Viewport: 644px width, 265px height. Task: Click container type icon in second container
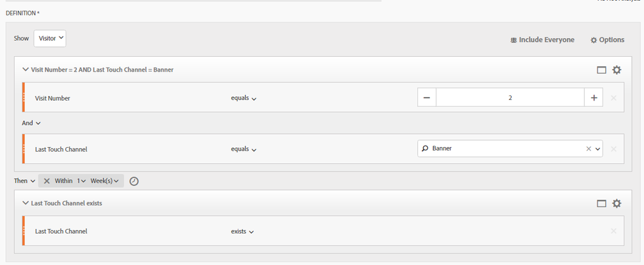pos(601,203)
